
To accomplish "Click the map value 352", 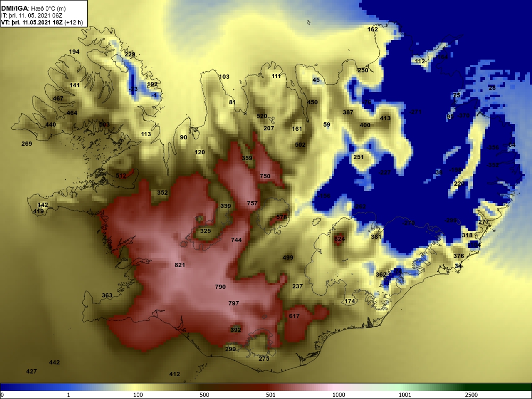I will [x=162, y=193].
